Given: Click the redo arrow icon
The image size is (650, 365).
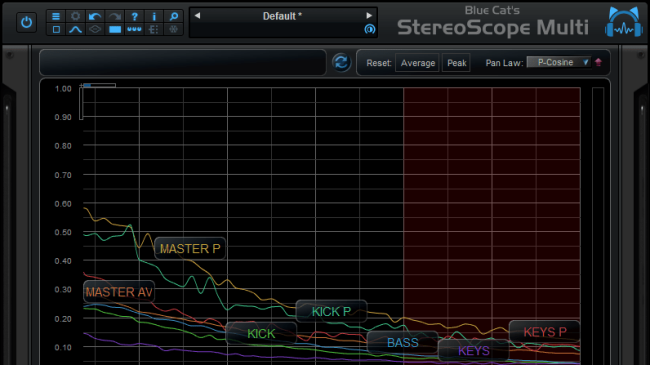Looking at the screenshot, I should point(115,16).
